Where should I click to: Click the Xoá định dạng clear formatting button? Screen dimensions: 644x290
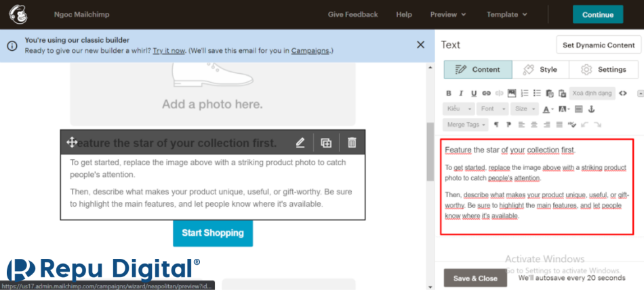pos(592,94)
